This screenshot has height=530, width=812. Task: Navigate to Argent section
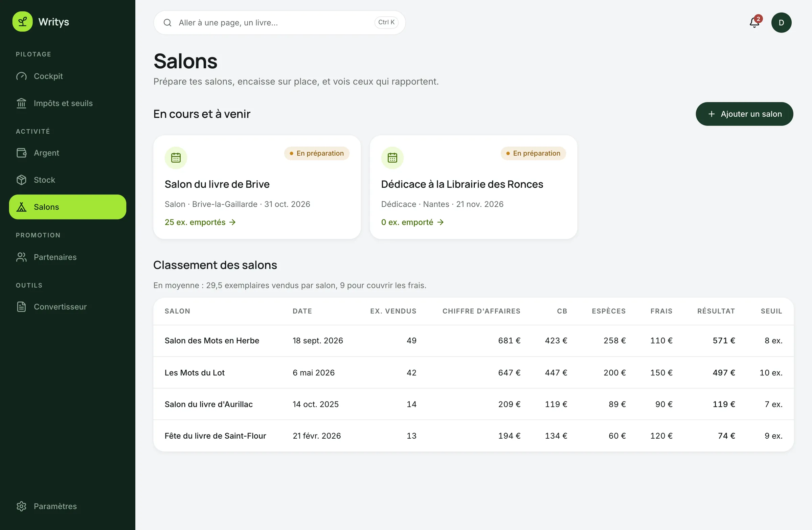[68, 153]
